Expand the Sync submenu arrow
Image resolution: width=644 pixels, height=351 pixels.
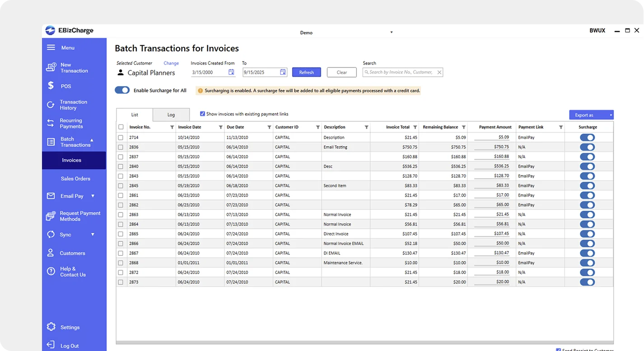pos(93,235)
